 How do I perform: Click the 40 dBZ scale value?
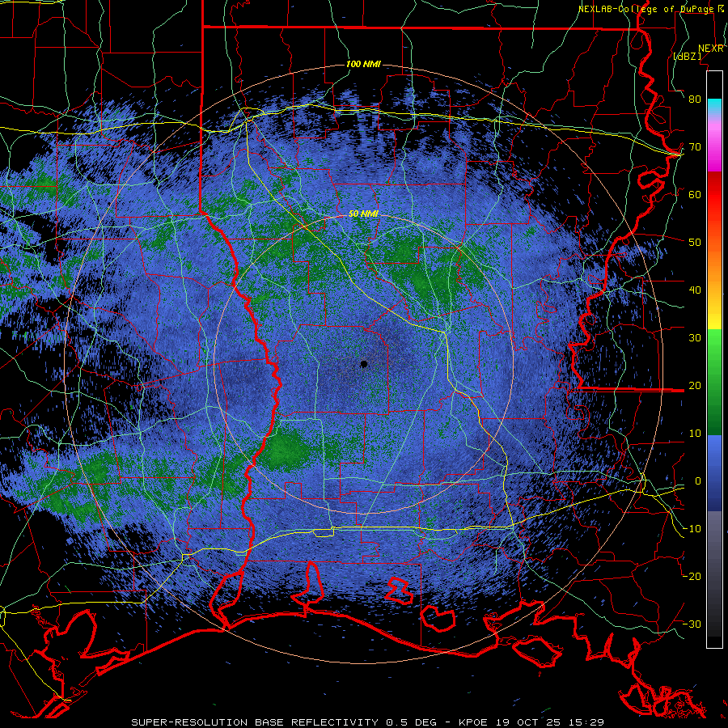click(x=695, y=290)
